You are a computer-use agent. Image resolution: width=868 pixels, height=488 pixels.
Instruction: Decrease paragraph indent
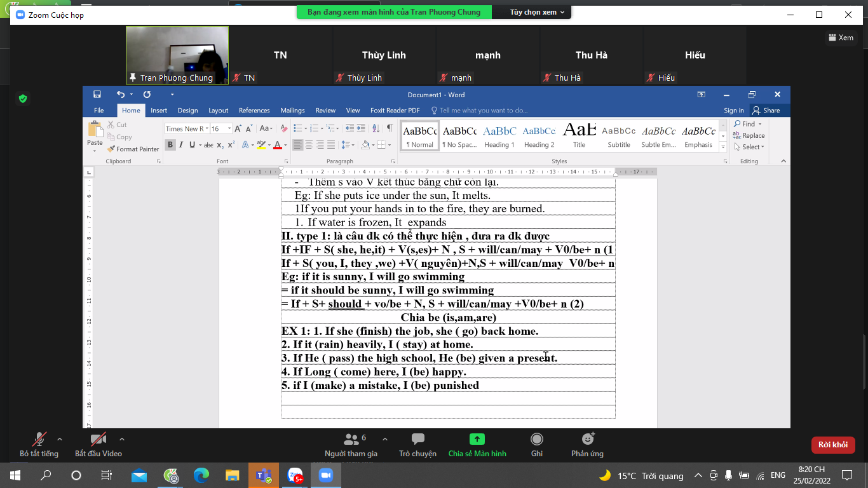[x=349, y=128]
